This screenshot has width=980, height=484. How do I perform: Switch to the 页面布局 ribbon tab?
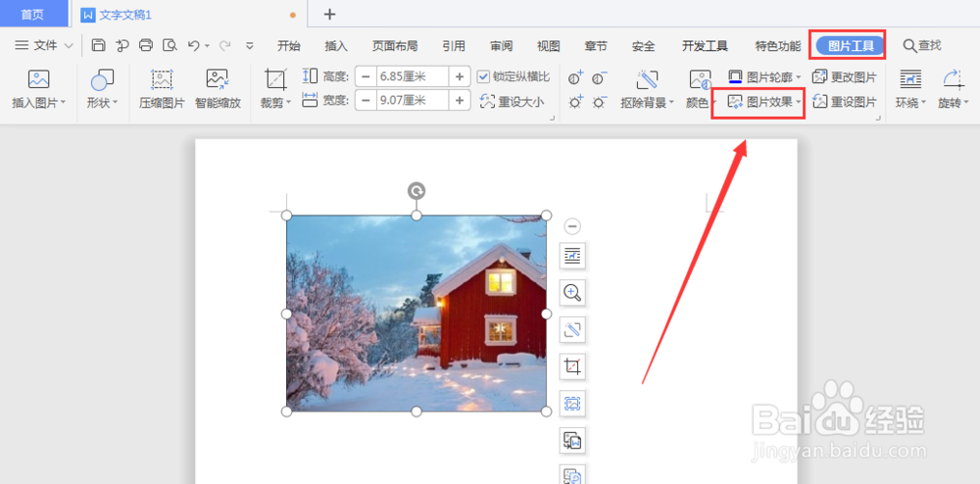click(x=395, y=46)
